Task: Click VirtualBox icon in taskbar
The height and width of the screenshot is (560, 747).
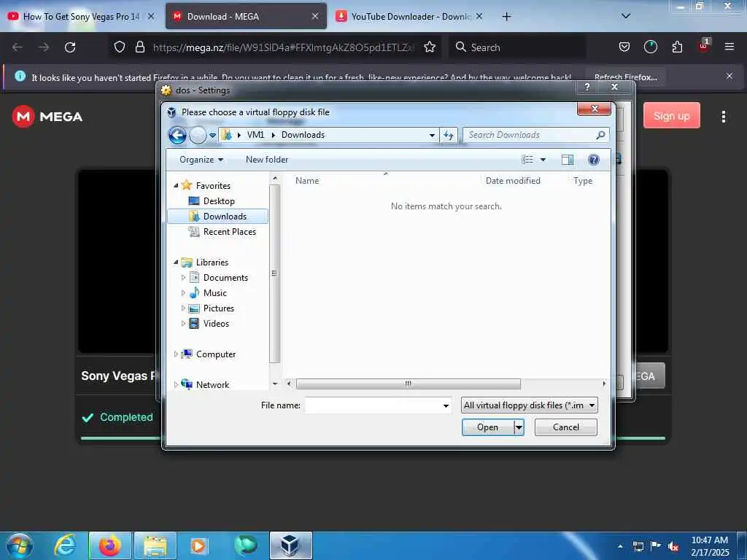Action: pos(290,545)
